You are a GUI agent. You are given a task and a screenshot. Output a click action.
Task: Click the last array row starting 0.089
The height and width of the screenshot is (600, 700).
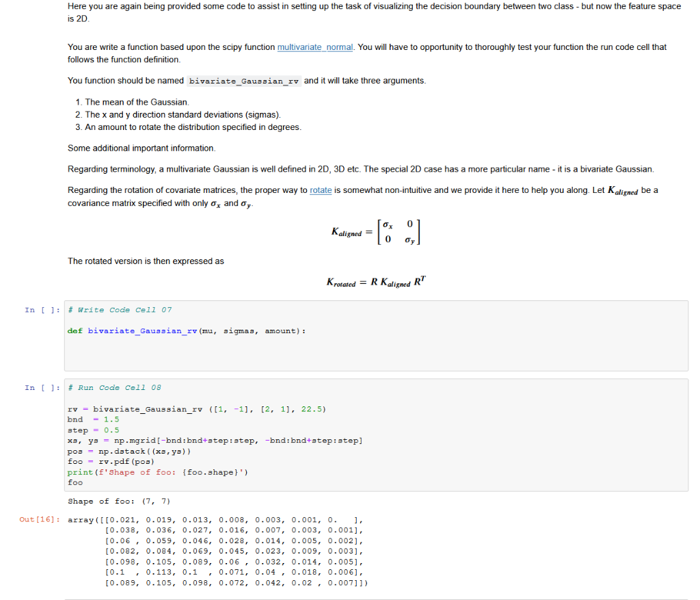(236, 583)
